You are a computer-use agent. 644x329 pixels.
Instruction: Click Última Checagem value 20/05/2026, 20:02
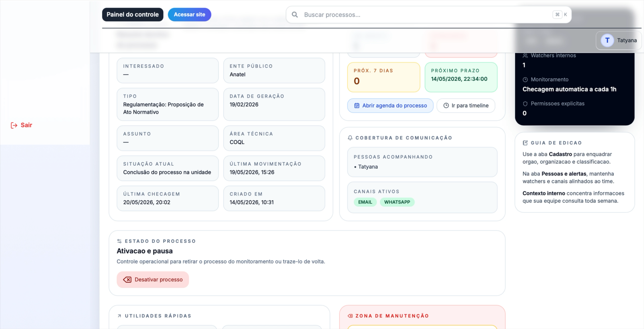tap(147, 202)
